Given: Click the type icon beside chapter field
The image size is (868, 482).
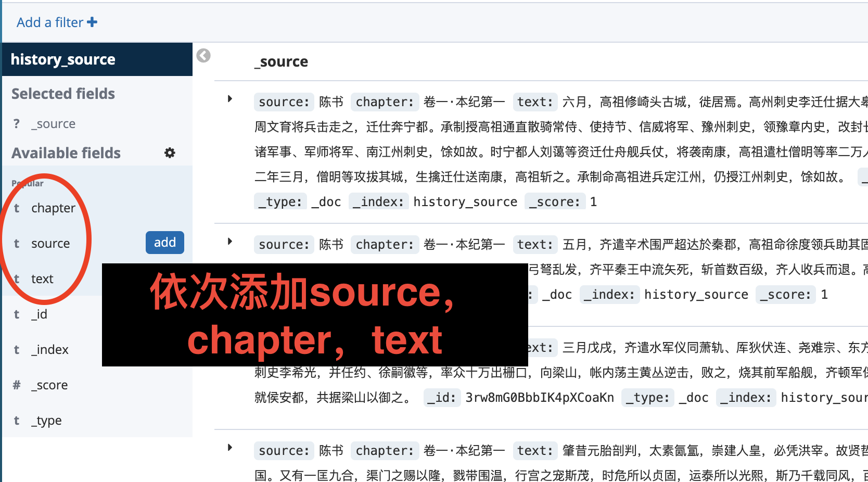Looking at the screenshot, I should point(17,208).
